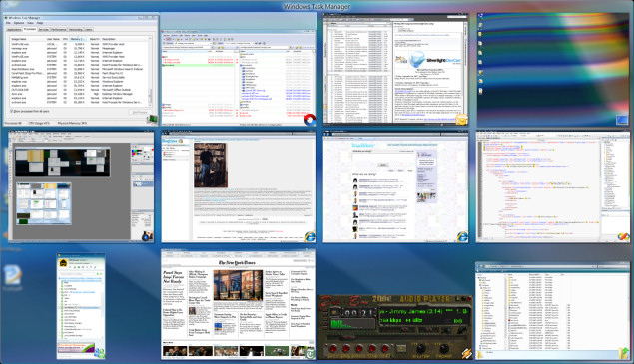Click the End Process button
The width and height of the screenshot is (634, 364).
(x=140, y=112)
